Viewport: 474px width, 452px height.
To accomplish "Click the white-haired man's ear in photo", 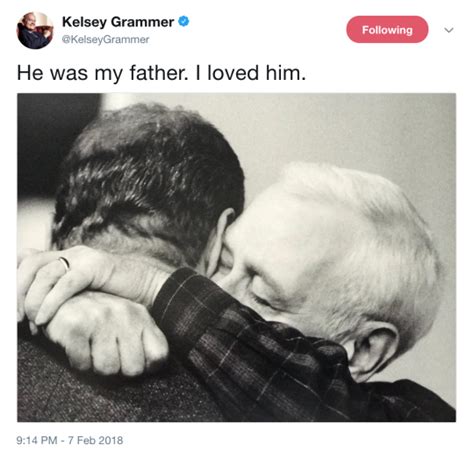I will [373, 352].
